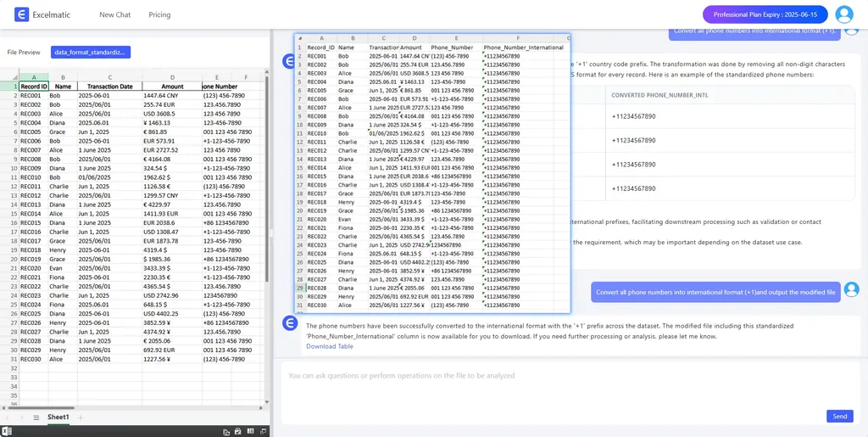Select the data_format_standardiz... file tab
Image resolution: width=868 pixels, height=437 pixels.
(x=91, y=52)
